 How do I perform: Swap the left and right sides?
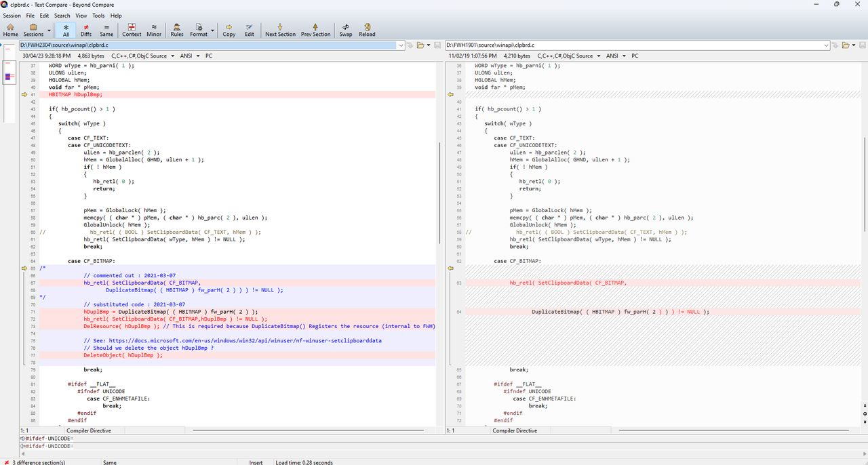coord(346,30)
